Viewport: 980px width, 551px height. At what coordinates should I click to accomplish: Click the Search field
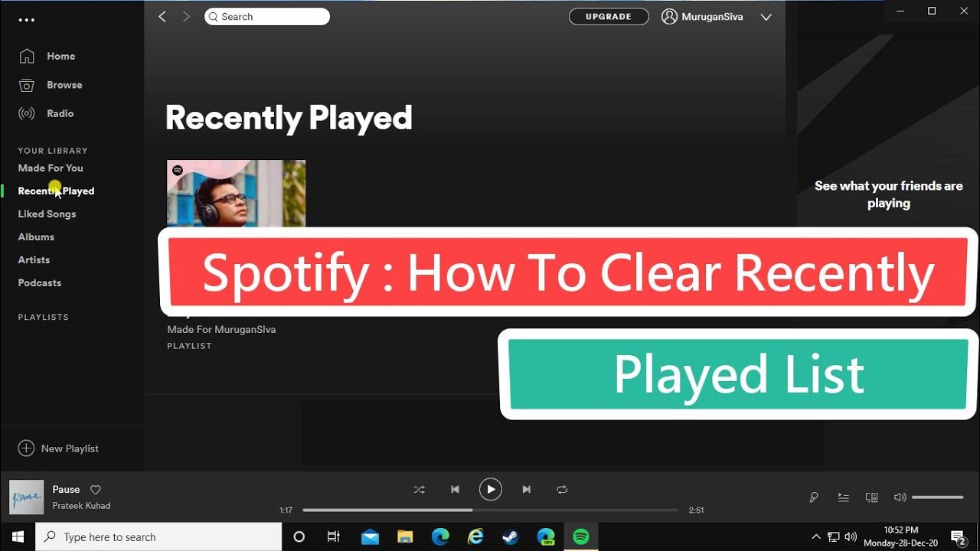click(267, 17)
